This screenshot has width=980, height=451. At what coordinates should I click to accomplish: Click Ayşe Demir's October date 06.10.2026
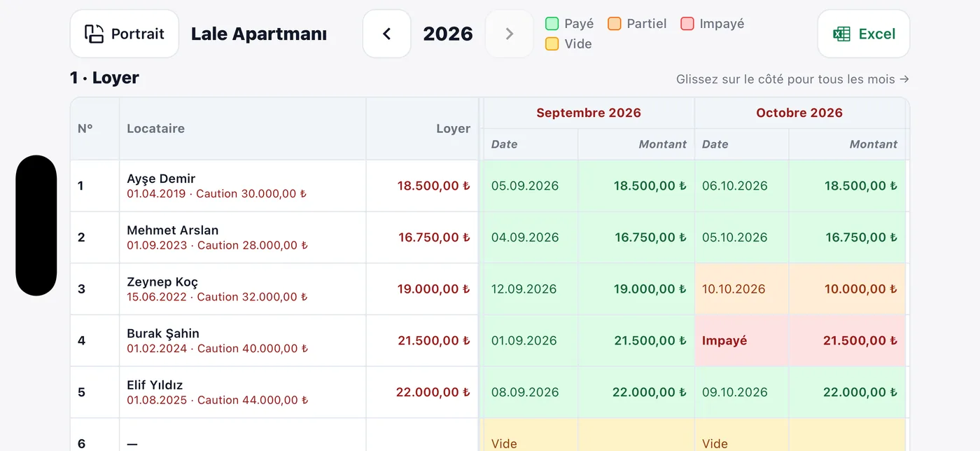pos(735,186)
